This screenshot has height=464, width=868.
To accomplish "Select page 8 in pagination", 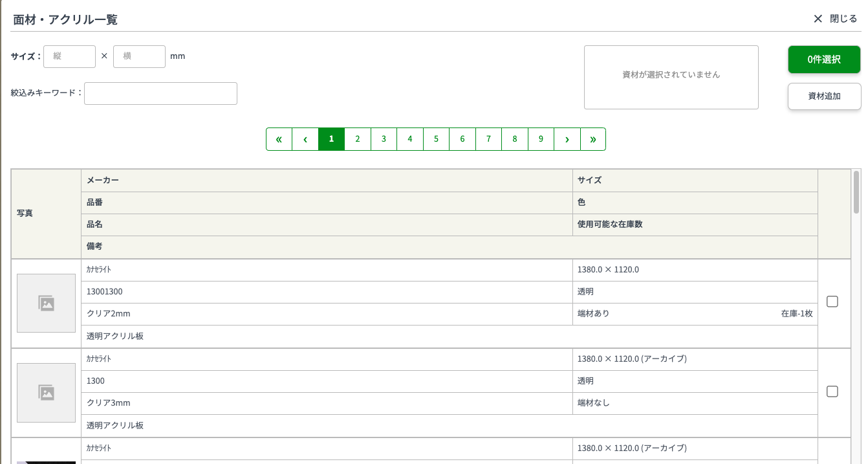I will click(515, 139).
